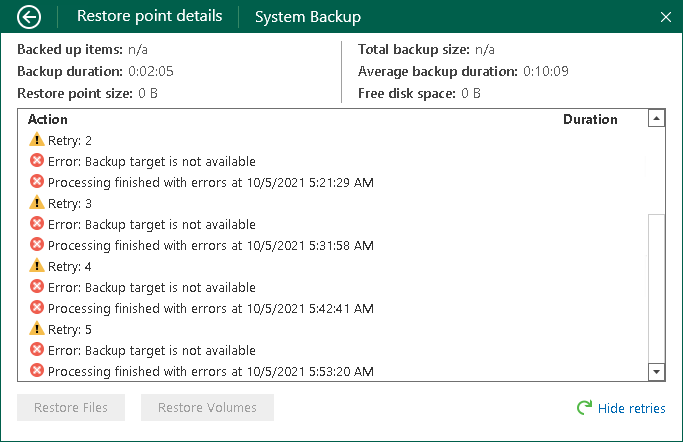Click the System Backup title
The width and height of the screenshot is (683, 442).
click(308, 17)
